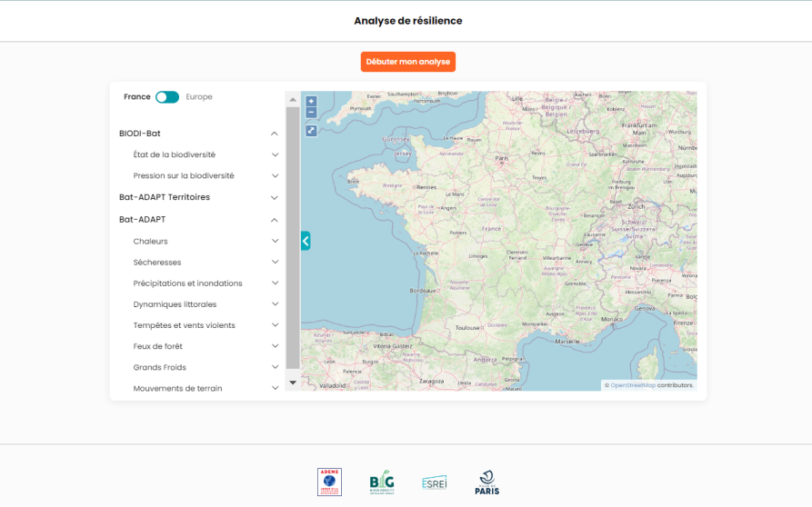Zoom out on the map
The height and width of the screenshot is (507, 812).
click(x=311, y=113)
